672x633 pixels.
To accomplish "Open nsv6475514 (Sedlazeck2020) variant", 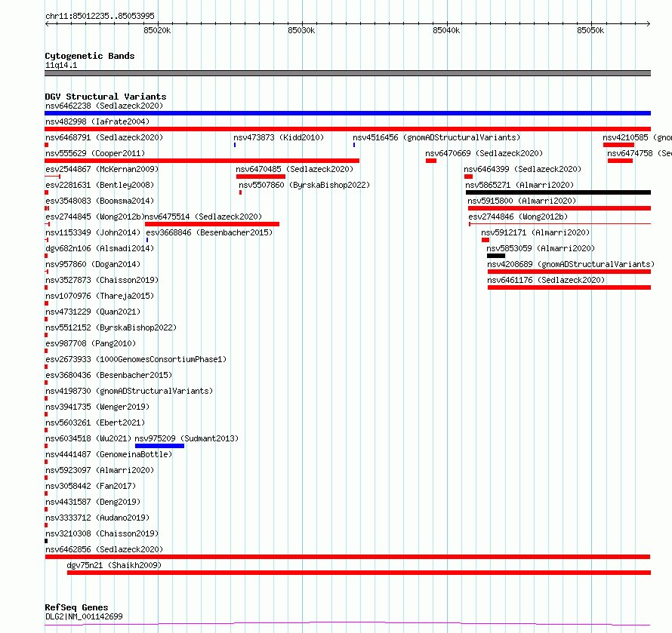I will click(x=204, y=217).
